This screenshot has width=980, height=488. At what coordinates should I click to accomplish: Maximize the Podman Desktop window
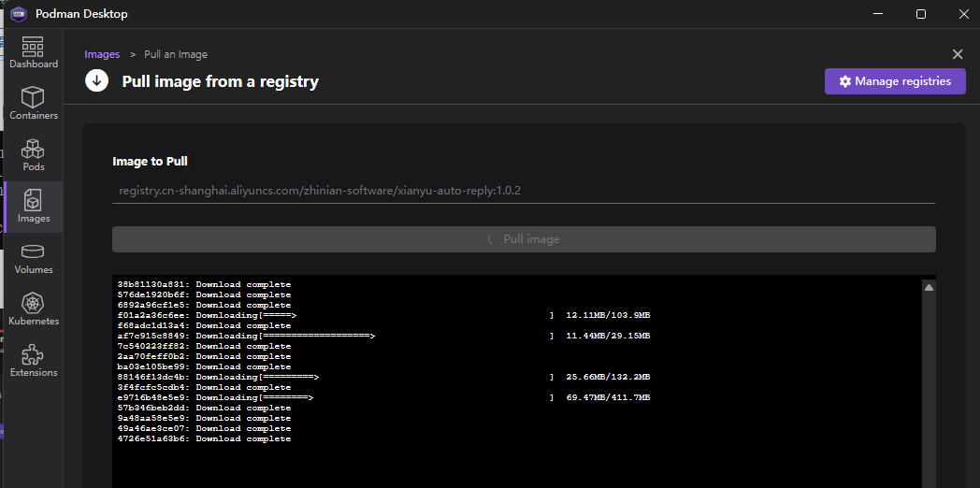[920, 14]
